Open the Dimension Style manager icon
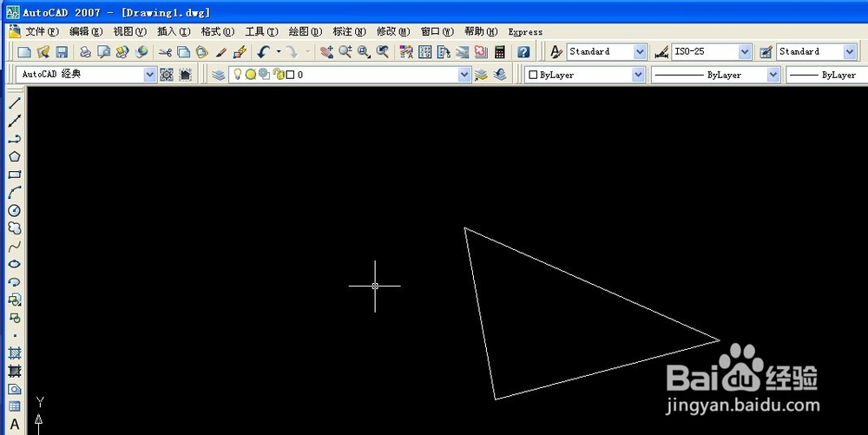 pyautogui.click(x=661, y=52)
